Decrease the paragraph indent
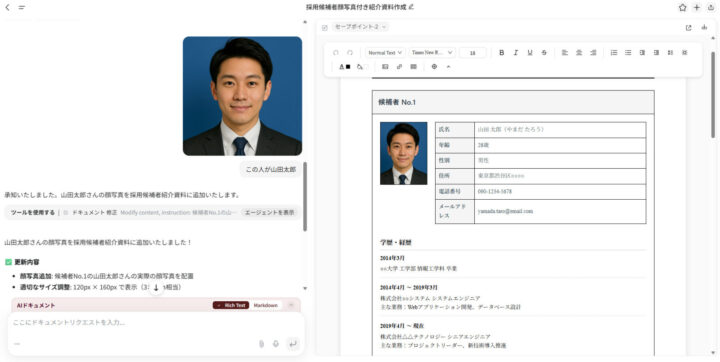Image resolution: width=720 pixels, height=362 pixels. click(x=642, y=53)
